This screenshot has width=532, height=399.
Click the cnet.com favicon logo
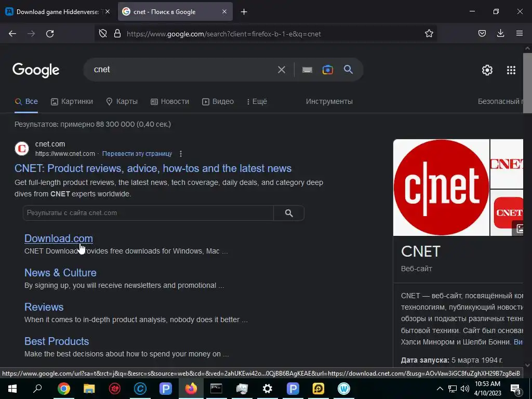[x=22, y=149]
